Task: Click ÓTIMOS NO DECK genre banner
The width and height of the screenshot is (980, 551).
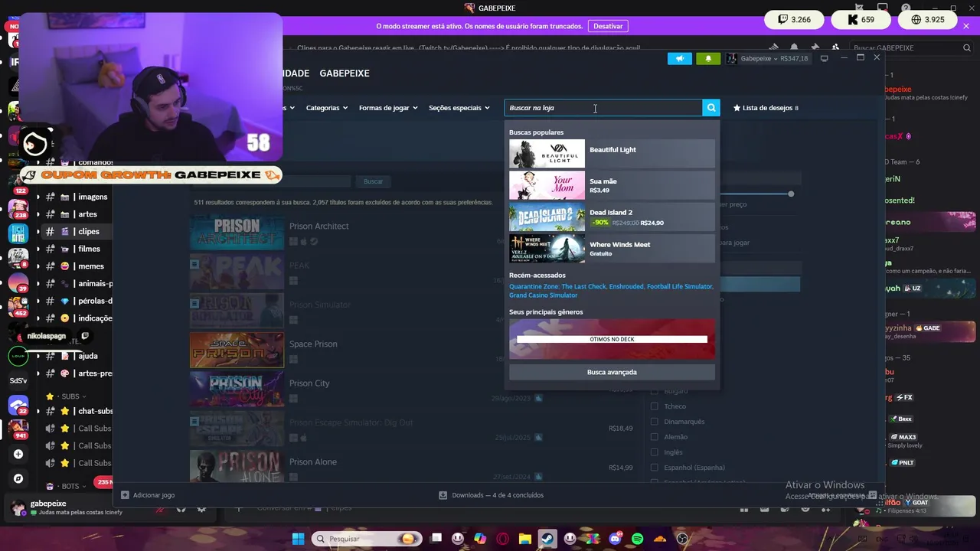Action: click(x=612, y=339)
